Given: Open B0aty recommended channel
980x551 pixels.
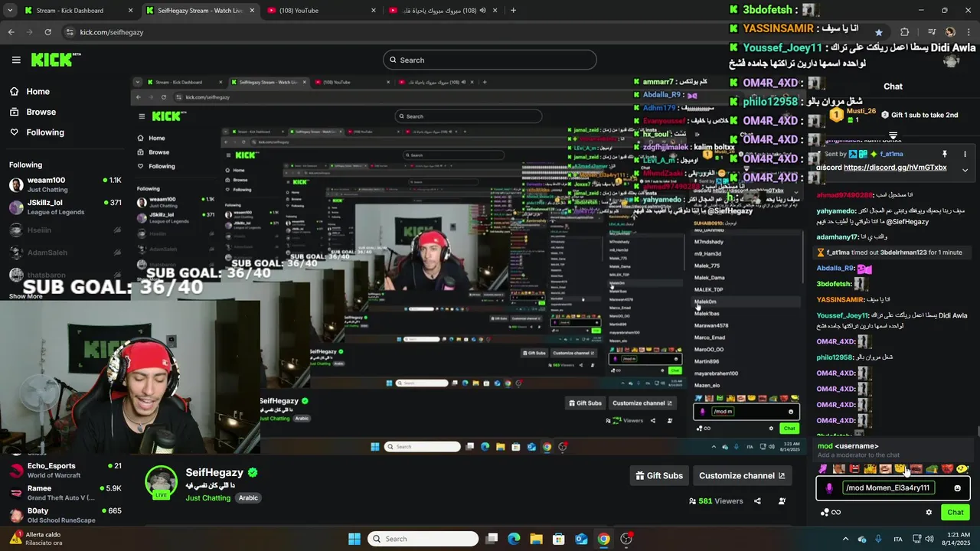Looking at the screenshot, I should point(65,515).
